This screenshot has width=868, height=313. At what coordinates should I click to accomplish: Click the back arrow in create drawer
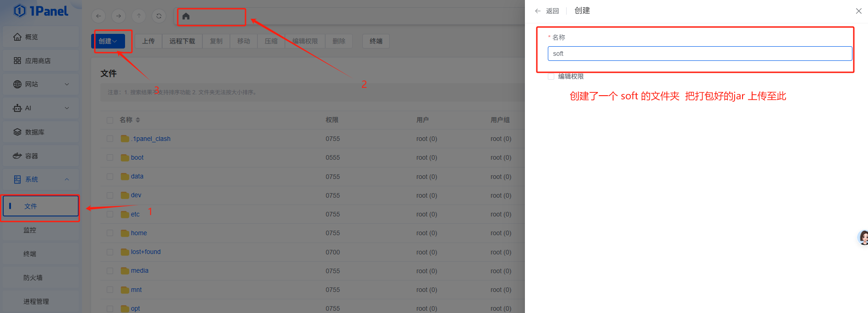[538, 11]
